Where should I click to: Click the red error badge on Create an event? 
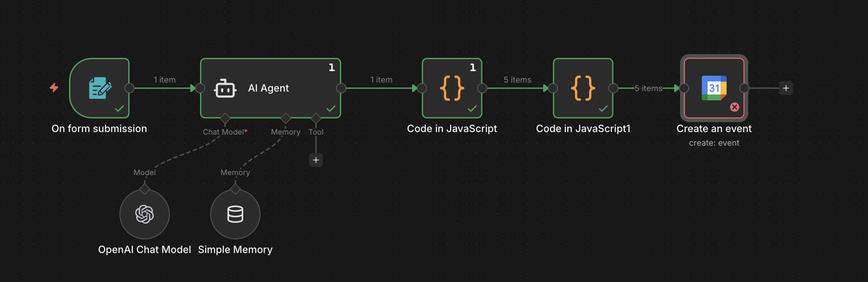[735, 107]
